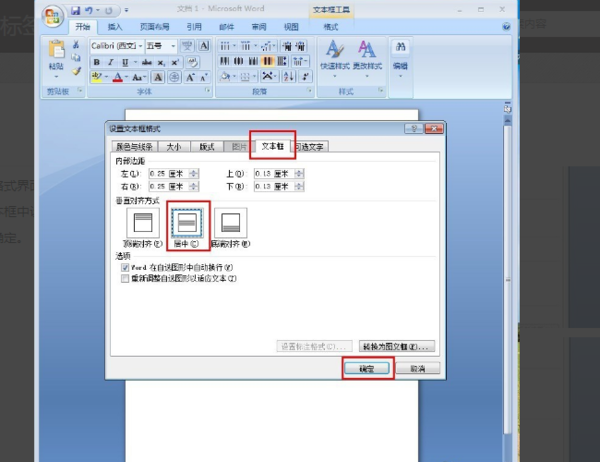Open the Calibri font name dropdown
The image size is (600, 462).
tap(140, 46)
